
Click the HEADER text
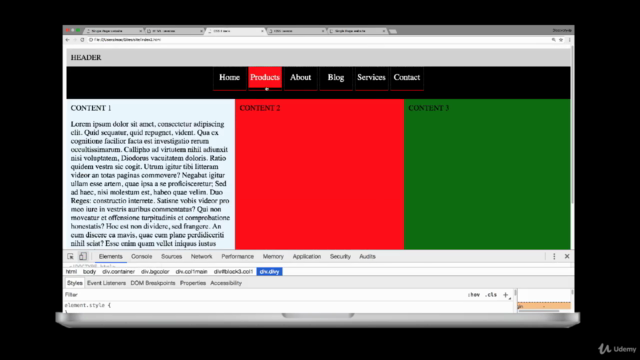(86, 58)
